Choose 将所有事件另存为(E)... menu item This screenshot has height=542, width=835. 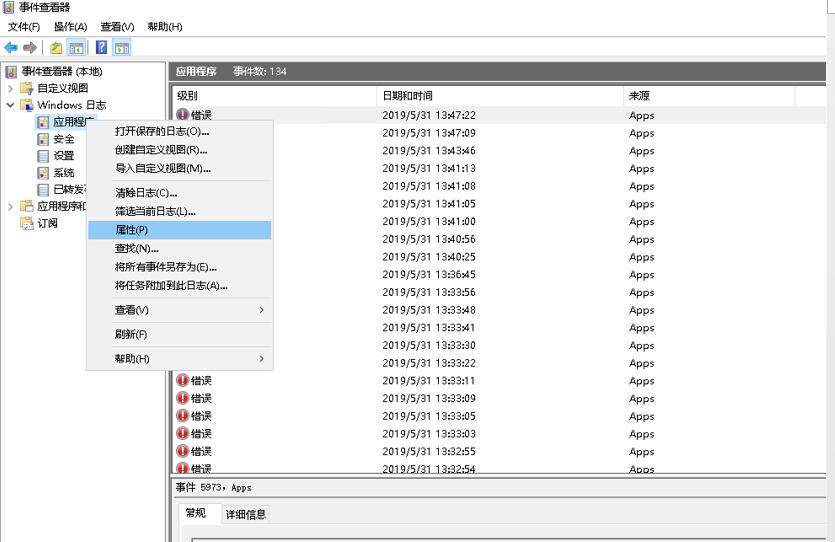(x=180, y=267)
